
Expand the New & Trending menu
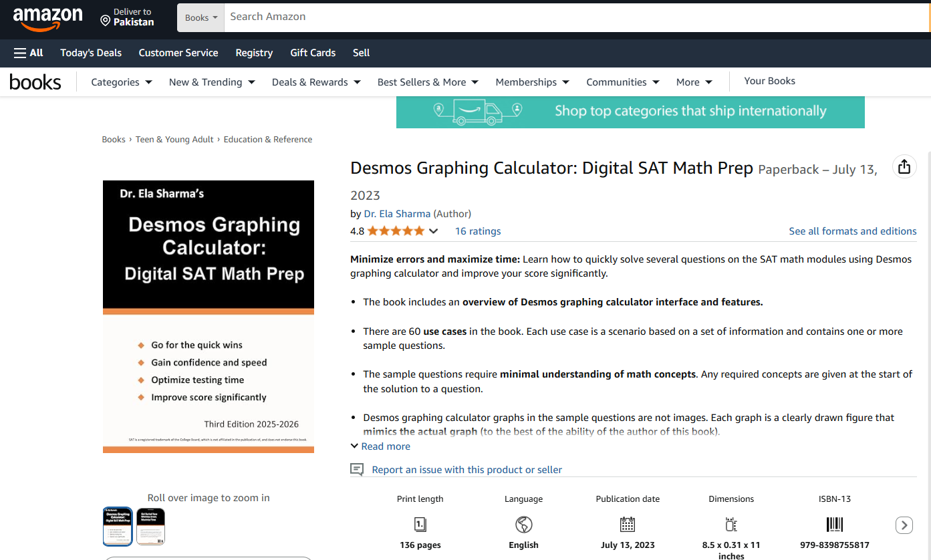pyautogui.click(x=212, y=82)
